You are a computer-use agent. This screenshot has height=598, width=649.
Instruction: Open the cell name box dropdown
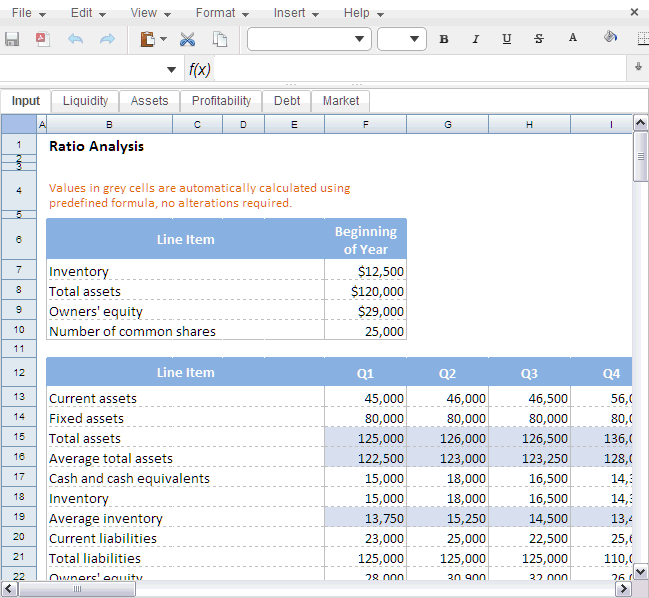171,70
